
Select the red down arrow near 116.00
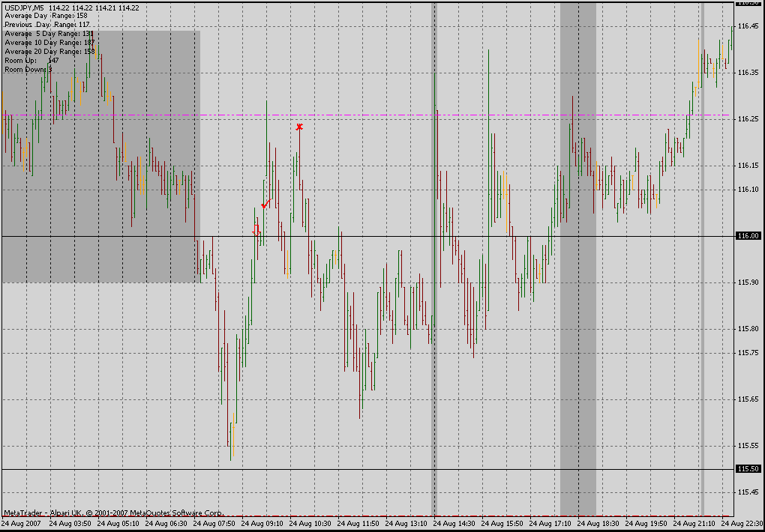pos(257,231)
